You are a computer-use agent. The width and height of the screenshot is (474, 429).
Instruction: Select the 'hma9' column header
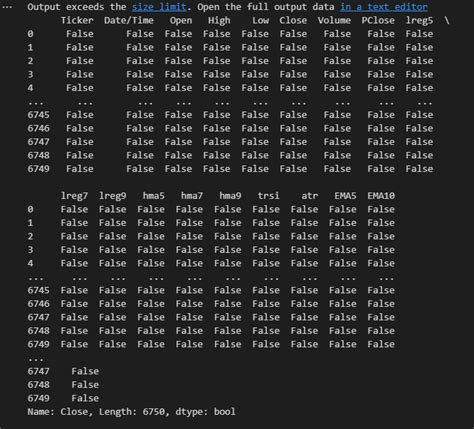click(x=230, y=196)
